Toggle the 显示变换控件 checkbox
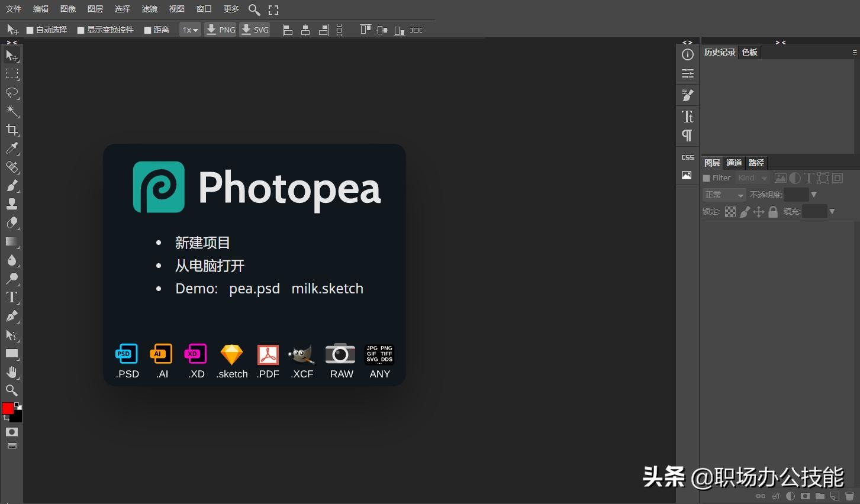The height and width of the screenshot is (504, 860). click(x=81, y=30)
